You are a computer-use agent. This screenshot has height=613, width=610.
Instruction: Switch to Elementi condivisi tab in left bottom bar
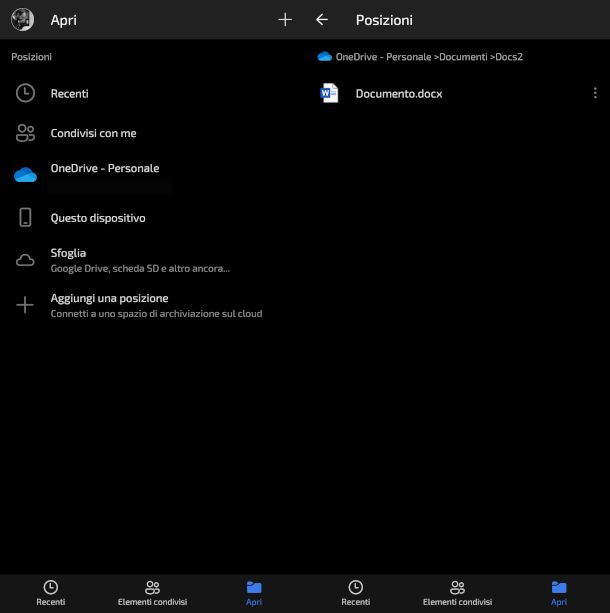pyautogui.click(x=152, y=593)
